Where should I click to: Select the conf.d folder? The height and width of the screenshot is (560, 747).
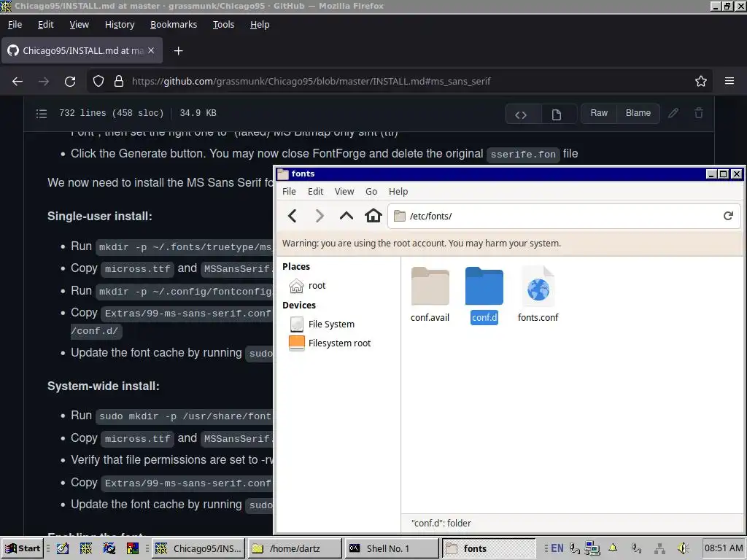click(x=484, y=295)
